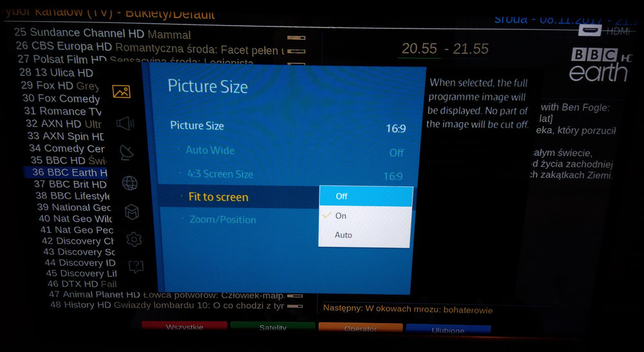
Task: Open the System gear icon
Action: click(x=134, y=240)
